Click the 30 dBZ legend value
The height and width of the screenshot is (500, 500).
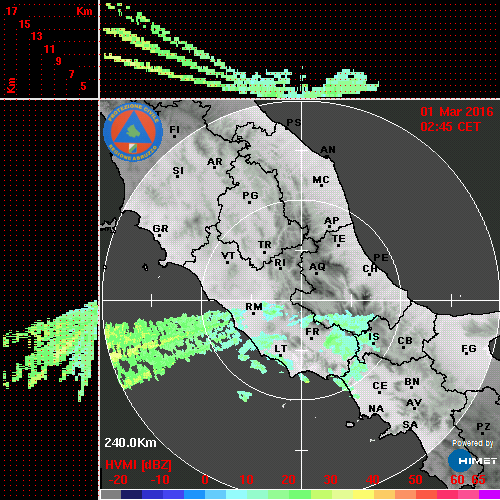(x=330, y=480)
